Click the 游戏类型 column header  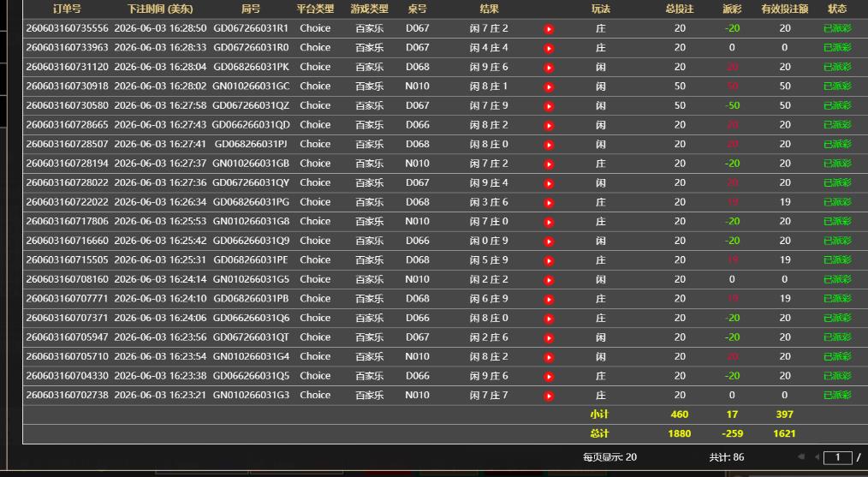369,9
